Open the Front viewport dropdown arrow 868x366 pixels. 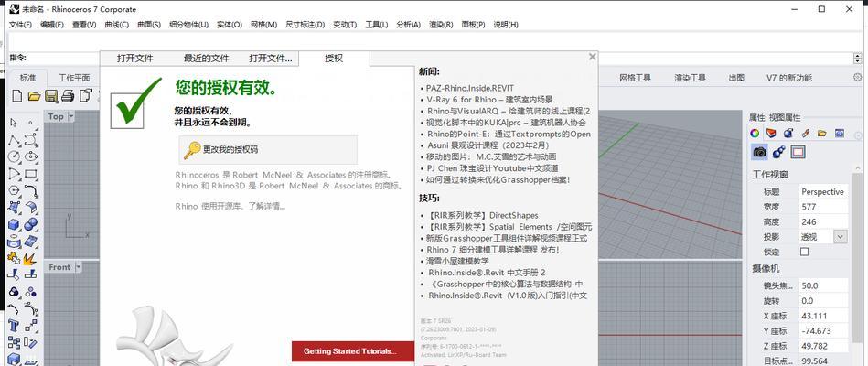78,267
